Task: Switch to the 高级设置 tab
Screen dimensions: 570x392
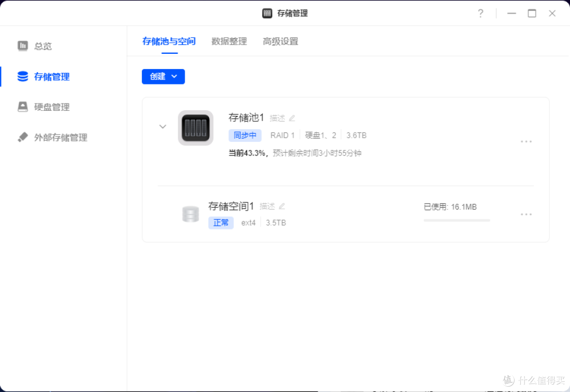Action: [x=280, y=42]
